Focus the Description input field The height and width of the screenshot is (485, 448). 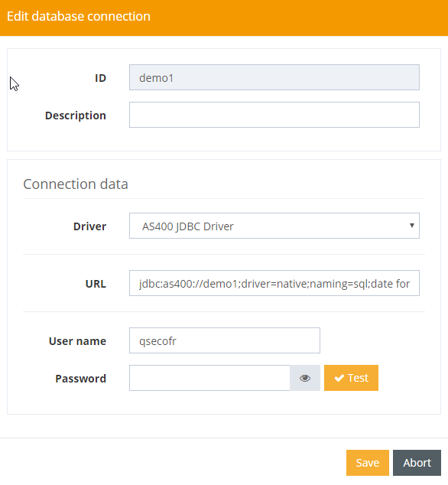[274, 115]
